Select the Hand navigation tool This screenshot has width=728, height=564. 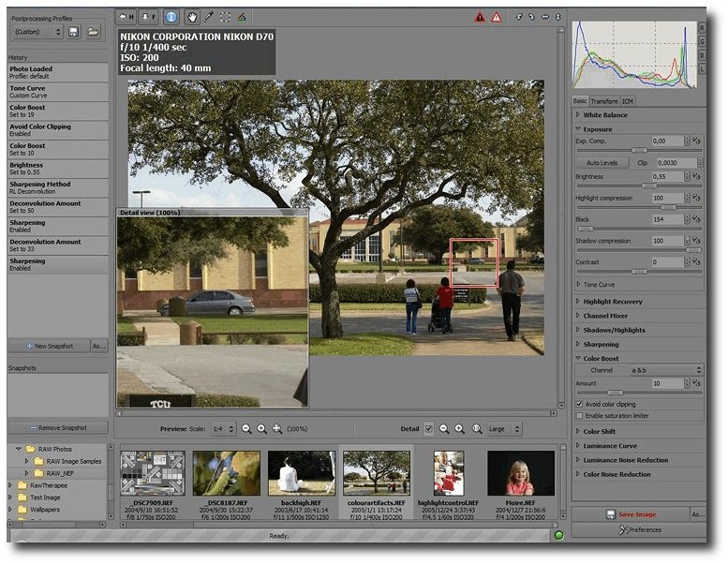pyautogui.click(x=192, y=17)
